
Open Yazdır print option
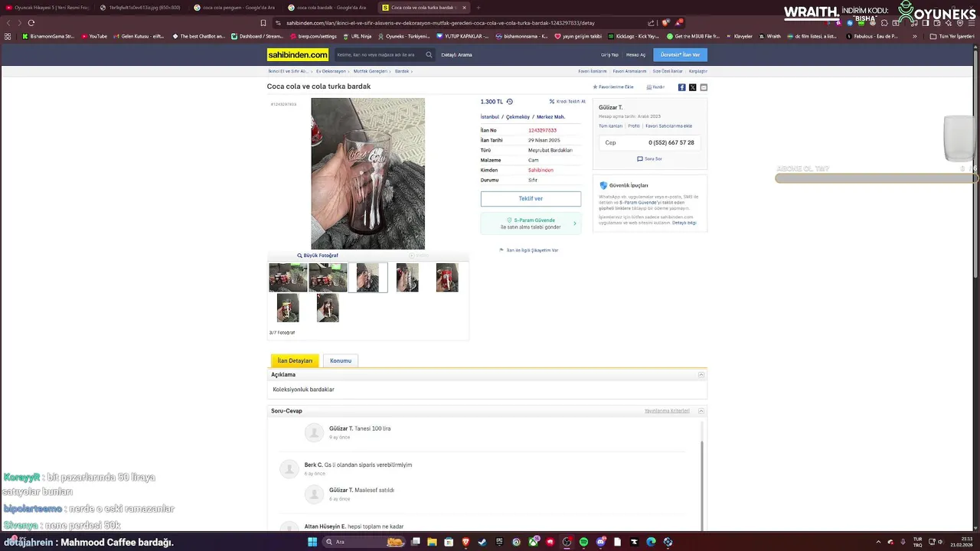point(655,87)
